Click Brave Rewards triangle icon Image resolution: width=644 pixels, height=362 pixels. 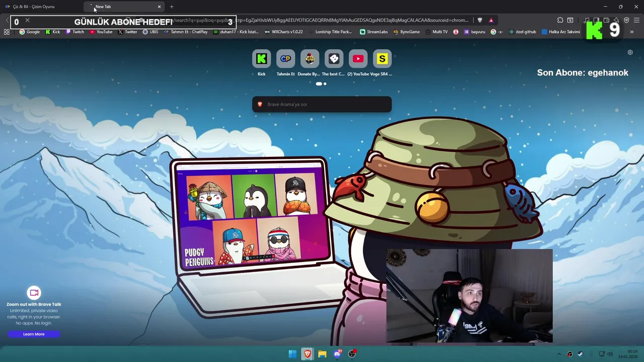(x=491, y=20)
